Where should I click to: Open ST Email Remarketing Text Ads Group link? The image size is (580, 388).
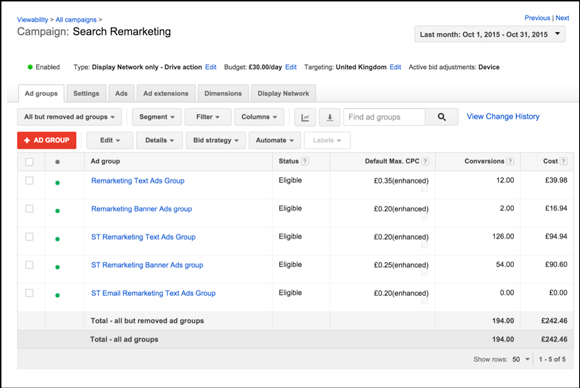[153, 293]
